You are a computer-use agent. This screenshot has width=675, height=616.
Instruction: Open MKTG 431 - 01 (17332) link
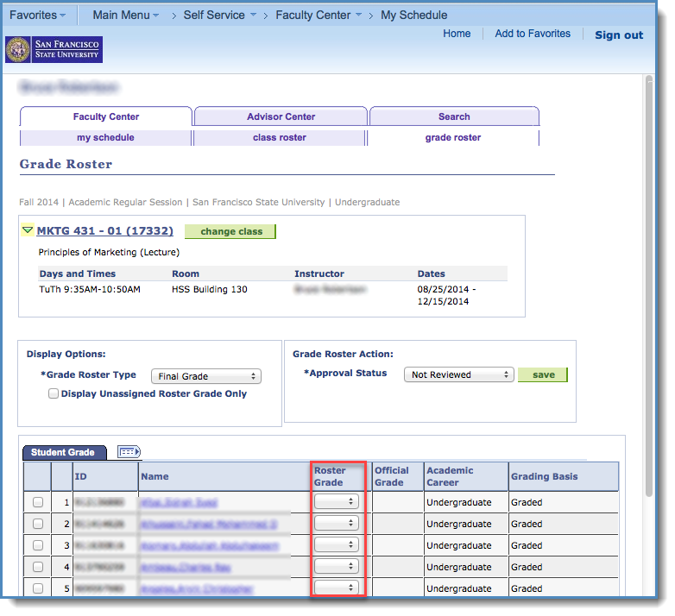pyautogui.click(x=105, y=231)
